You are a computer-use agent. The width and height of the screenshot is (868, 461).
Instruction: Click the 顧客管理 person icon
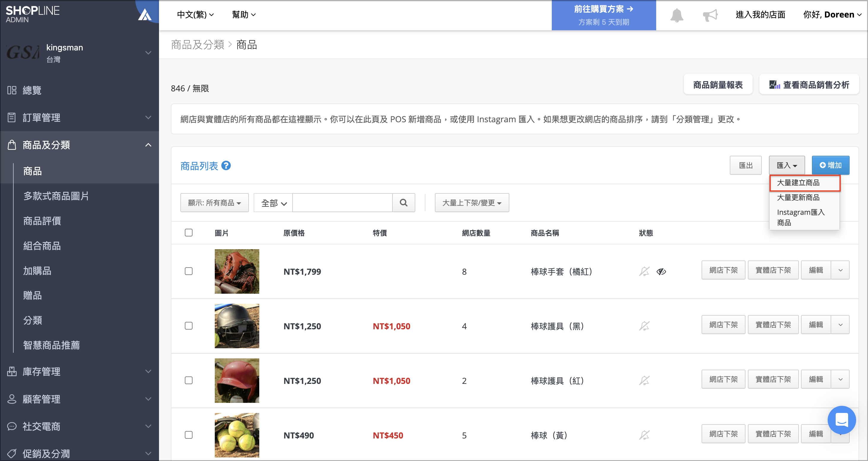[12, 399]
